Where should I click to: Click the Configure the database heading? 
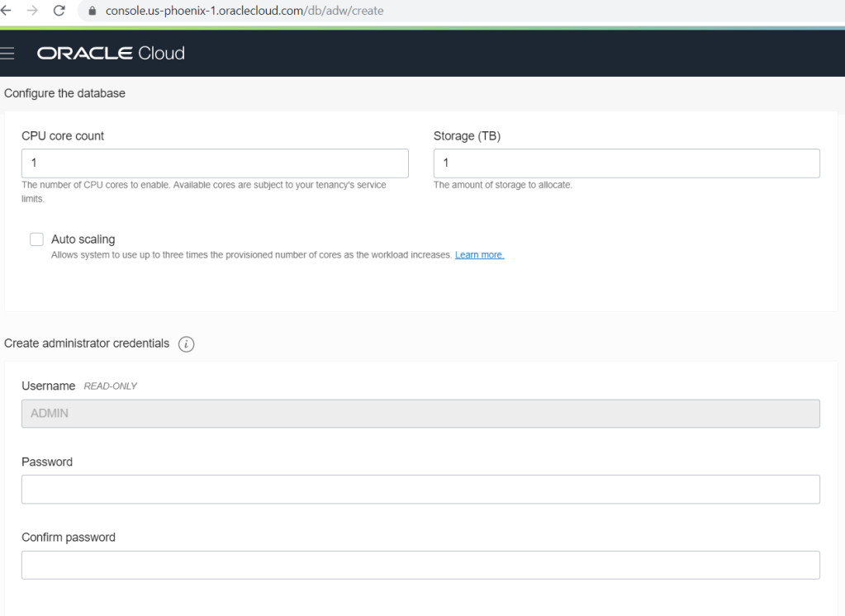[x=64, y=93]
